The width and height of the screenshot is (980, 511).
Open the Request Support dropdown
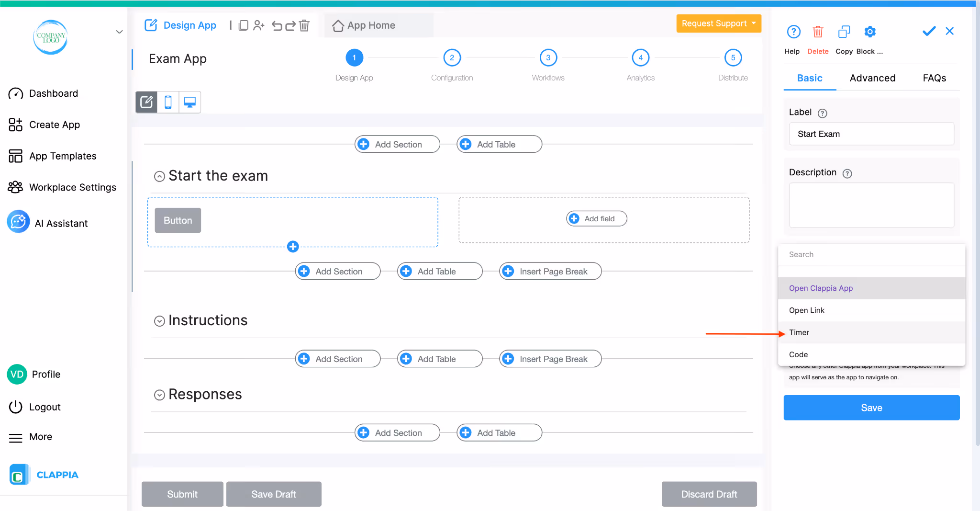[719, 23]
